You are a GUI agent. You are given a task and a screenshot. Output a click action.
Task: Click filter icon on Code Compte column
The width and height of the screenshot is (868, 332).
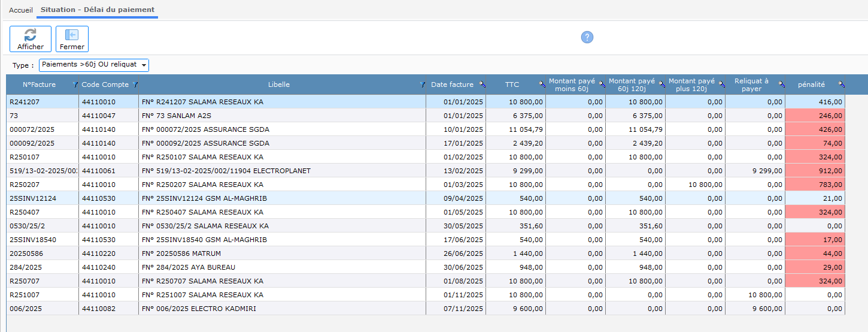click(135, 85)
